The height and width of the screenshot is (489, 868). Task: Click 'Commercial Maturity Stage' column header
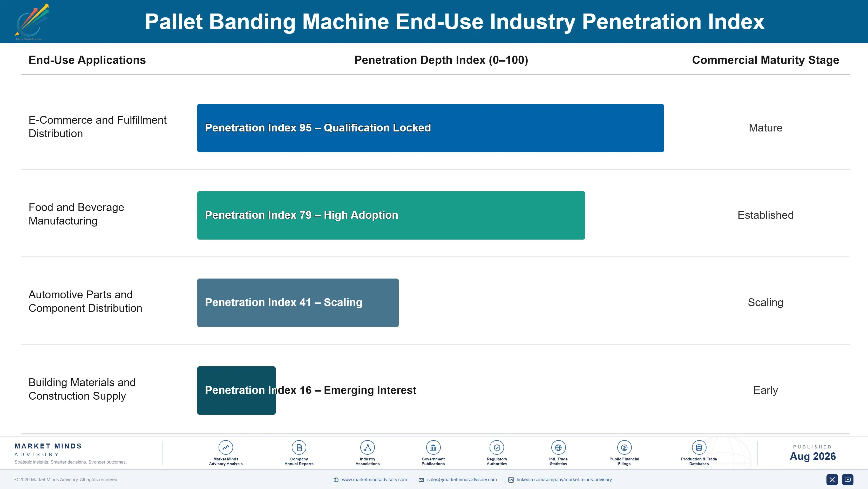(x=765, y=60)
